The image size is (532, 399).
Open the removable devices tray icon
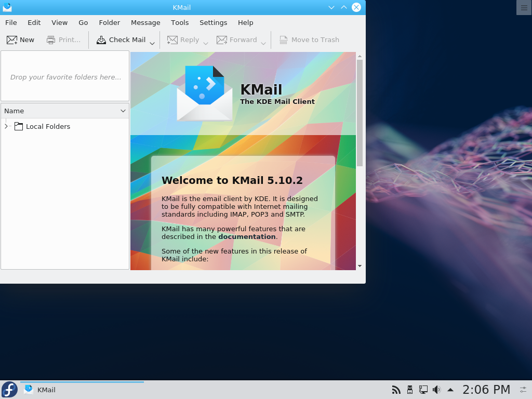coord(410,390)
